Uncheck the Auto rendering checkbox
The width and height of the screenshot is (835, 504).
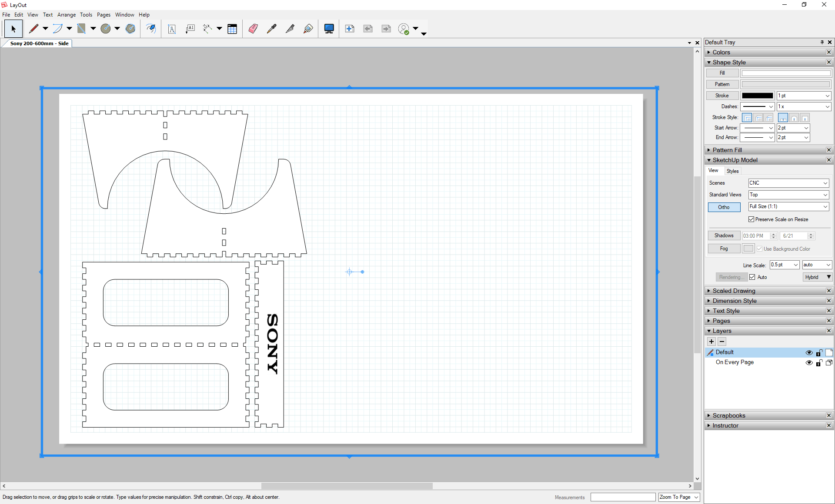[x=752, y=277]
